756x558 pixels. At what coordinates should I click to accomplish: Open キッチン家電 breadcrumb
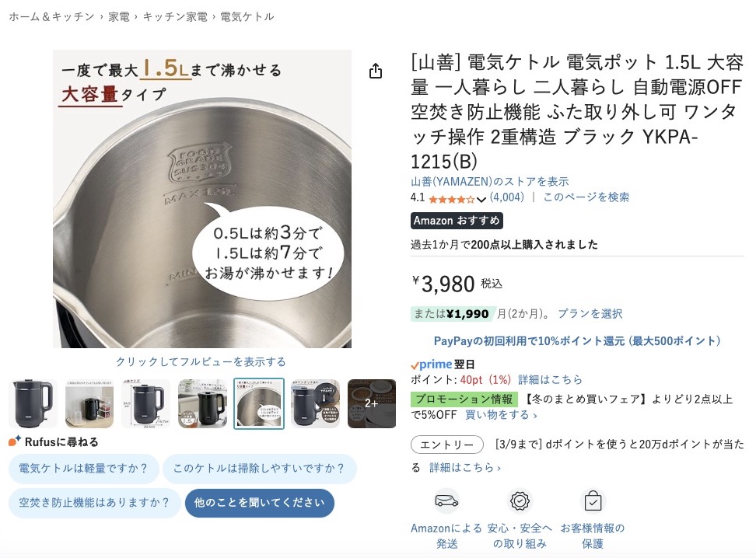click(x=176, y=17)
